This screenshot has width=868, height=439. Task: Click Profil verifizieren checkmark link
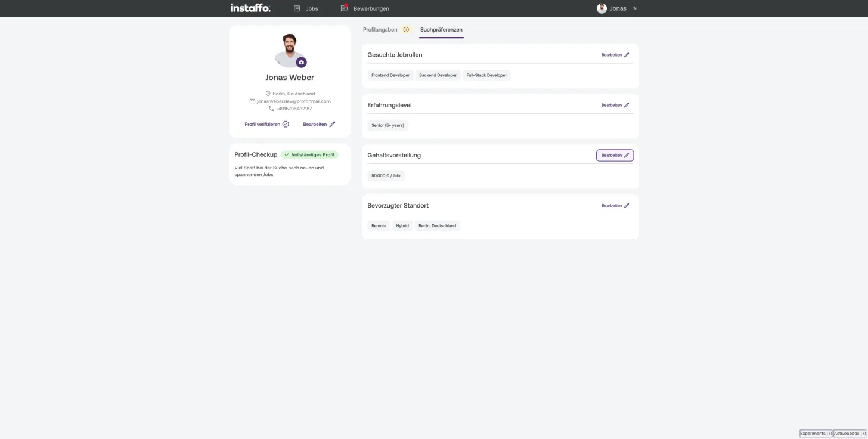(266, 124)
